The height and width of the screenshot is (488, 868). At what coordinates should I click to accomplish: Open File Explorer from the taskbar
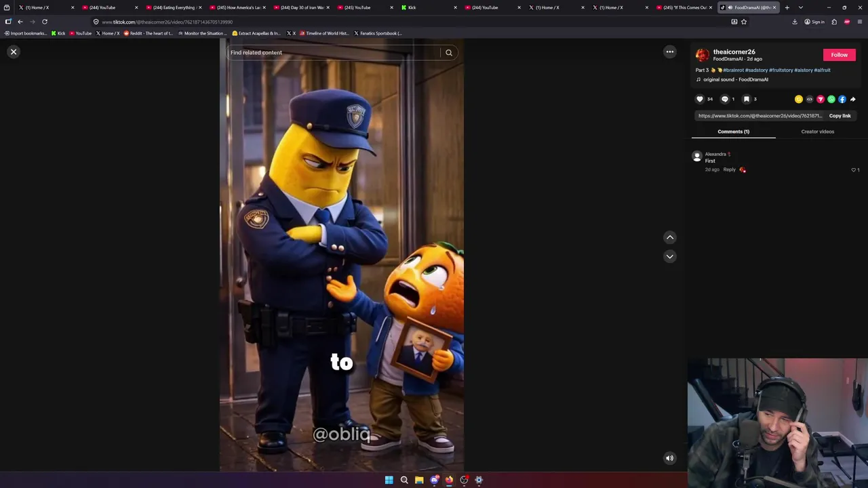coord(419,480)
